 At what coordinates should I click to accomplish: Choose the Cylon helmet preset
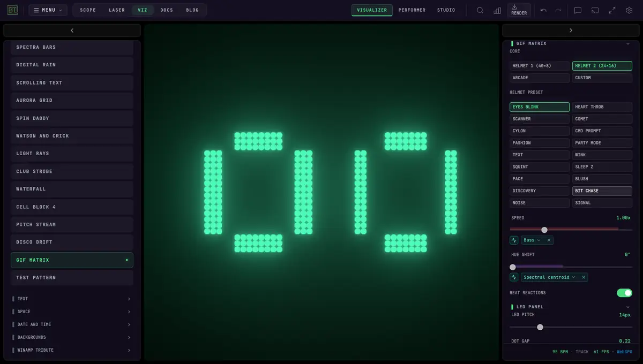click(x=540, y=131)
